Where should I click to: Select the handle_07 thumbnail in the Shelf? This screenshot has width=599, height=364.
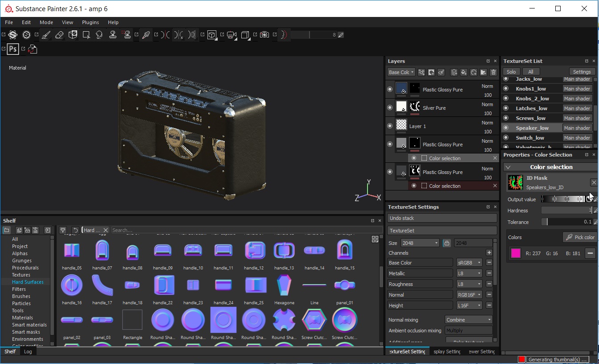click(x=102, y=250)
